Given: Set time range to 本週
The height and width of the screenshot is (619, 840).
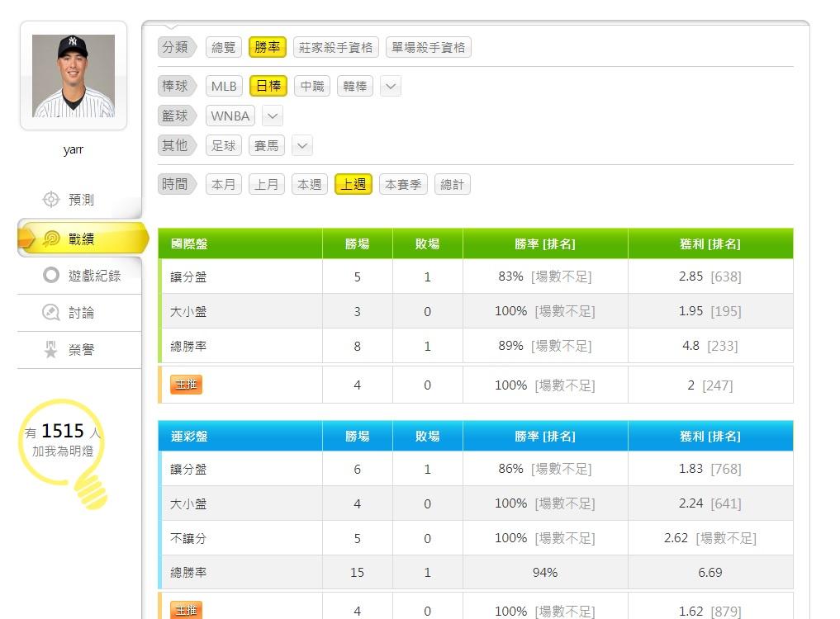Looking at the screenshot, I should [x=309, y=184].
